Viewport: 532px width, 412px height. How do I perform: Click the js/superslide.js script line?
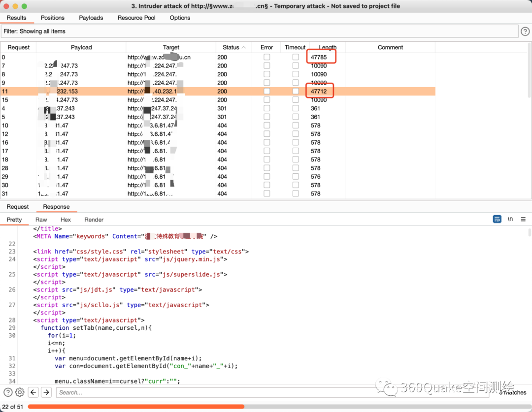point(130,274)
